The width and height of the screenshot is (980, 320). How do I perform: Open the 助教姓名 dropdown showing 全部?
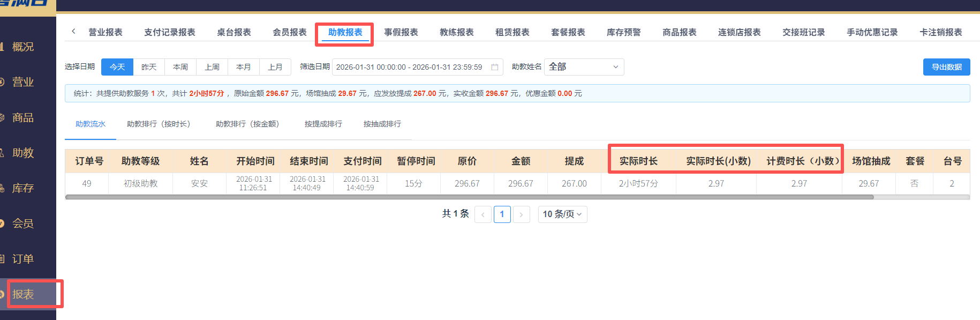point(584,67)
